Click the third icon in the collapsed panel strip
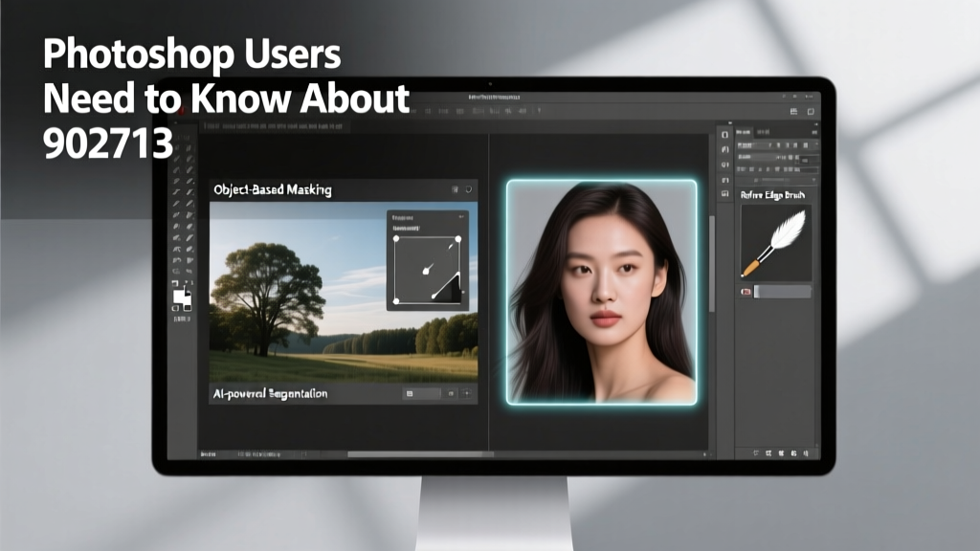Image resolution: width=980 pixels, height=551 pixels. (x=725, y=165)
